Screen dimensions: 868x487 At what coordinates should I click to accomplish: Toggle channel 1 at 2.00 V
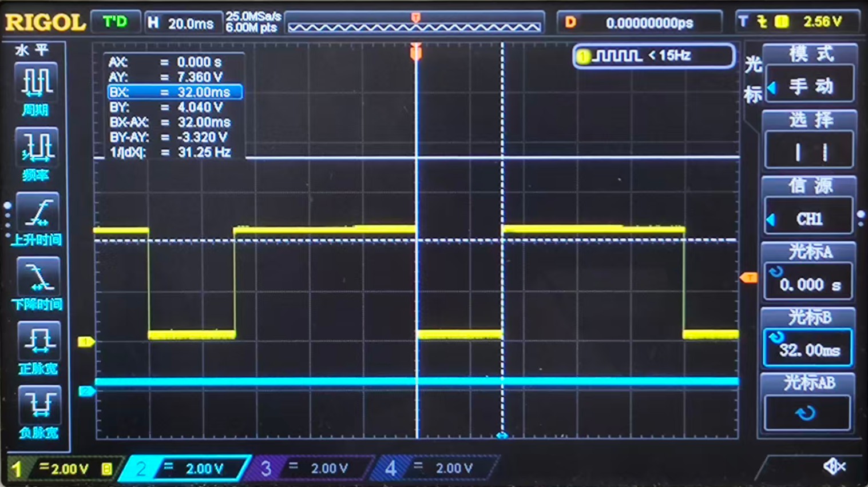(63, 469)
